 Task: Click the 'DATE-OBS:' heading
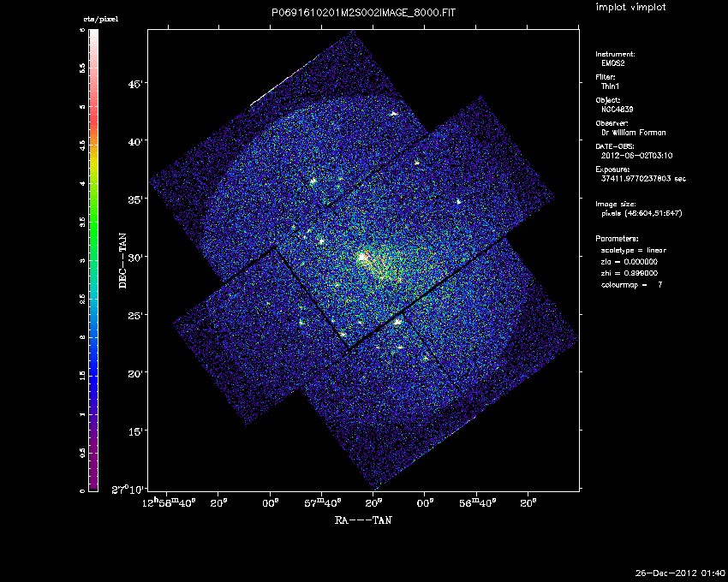pos(615,146)
